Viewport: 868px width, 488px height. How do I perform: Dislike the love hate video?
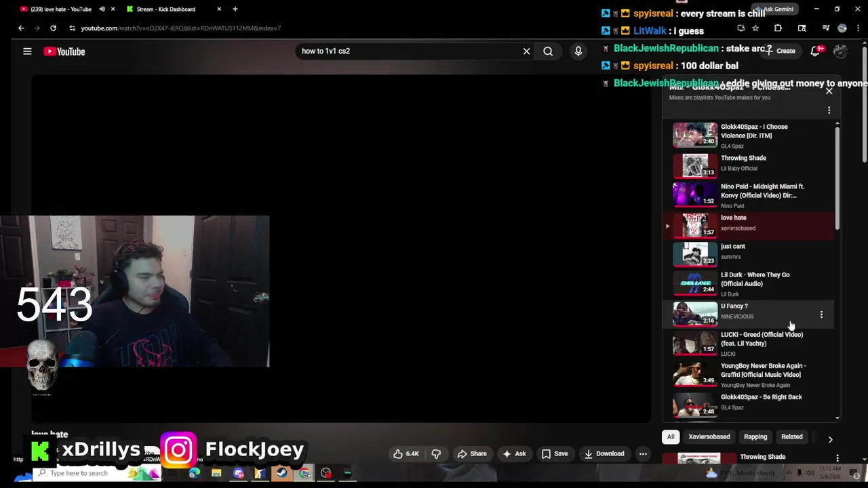pyautogui.click(x=436, y=454)
